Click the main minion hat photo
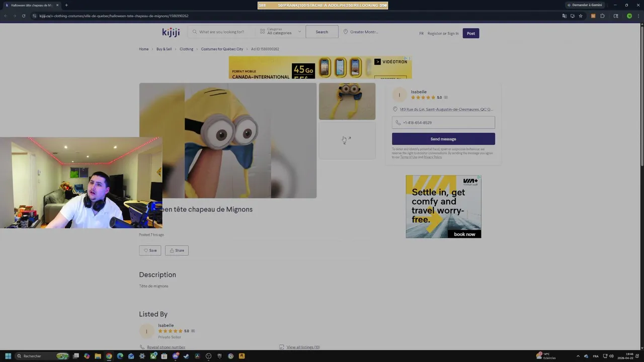This screenshot has width=644, height=362. (x=228, y=140)
